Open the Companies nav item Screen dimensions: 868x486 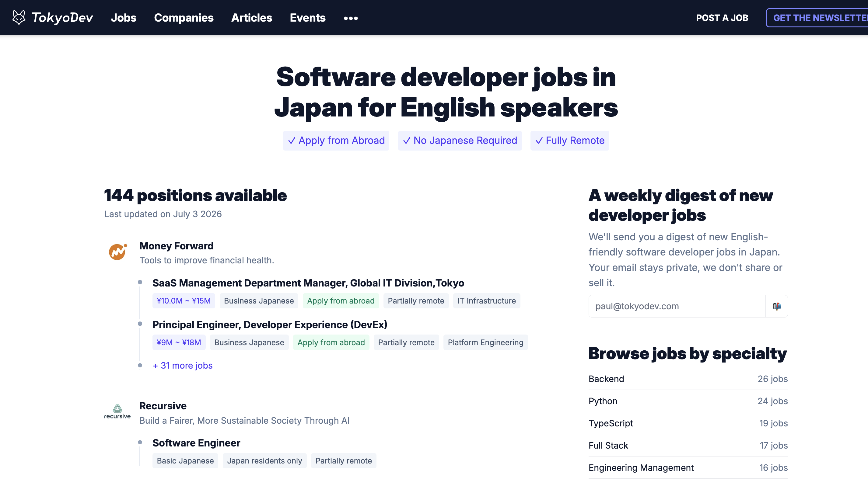tap(184, 18)
